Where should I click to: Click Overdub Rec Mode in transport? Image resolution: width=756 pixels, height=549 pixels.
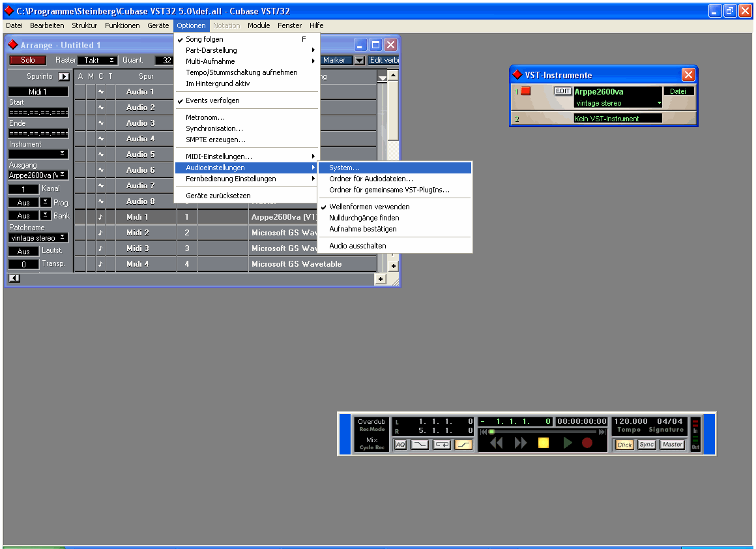coord(371,425)
